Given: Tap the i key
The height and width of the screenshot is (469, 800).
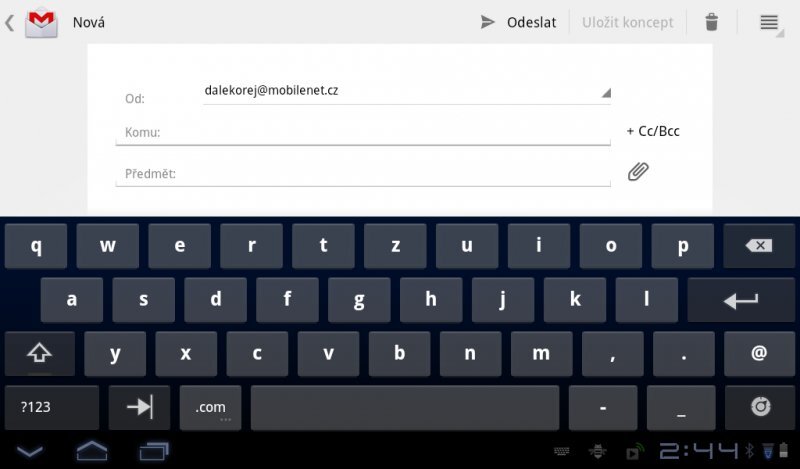Looking at the screenshot, I should tap(539, 246).
